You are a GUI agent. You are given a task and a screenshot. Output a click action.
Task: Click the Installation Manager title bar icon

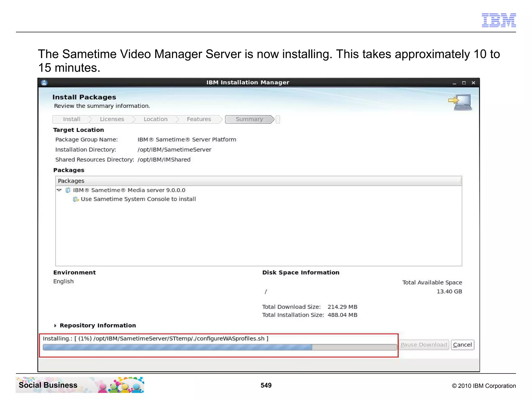(44, 83)
